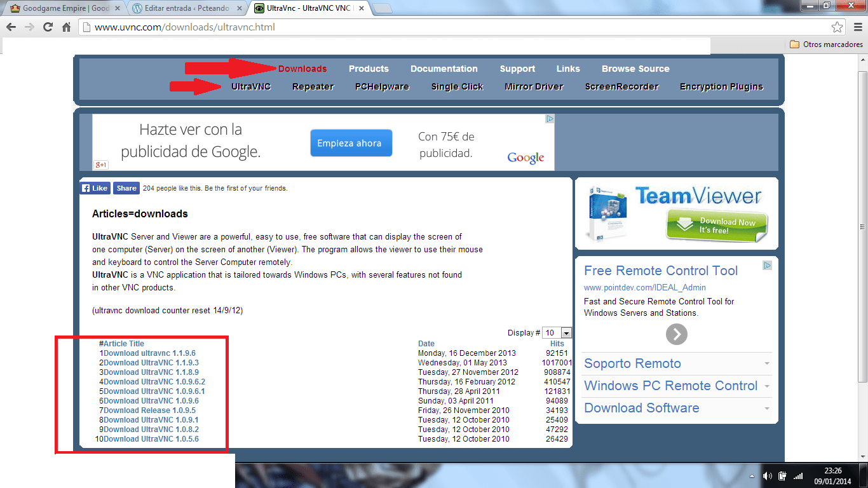Open Download UltraVNC 1.1.8.9 link
This screenshot has width=868, height=488.
151,372
